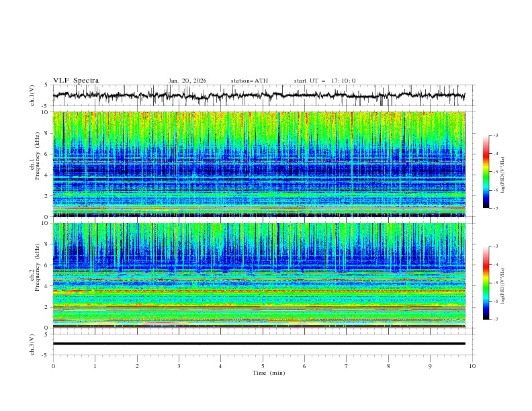Click time axis tick label 6
The image size is (532, 411).
click(304, 366)
